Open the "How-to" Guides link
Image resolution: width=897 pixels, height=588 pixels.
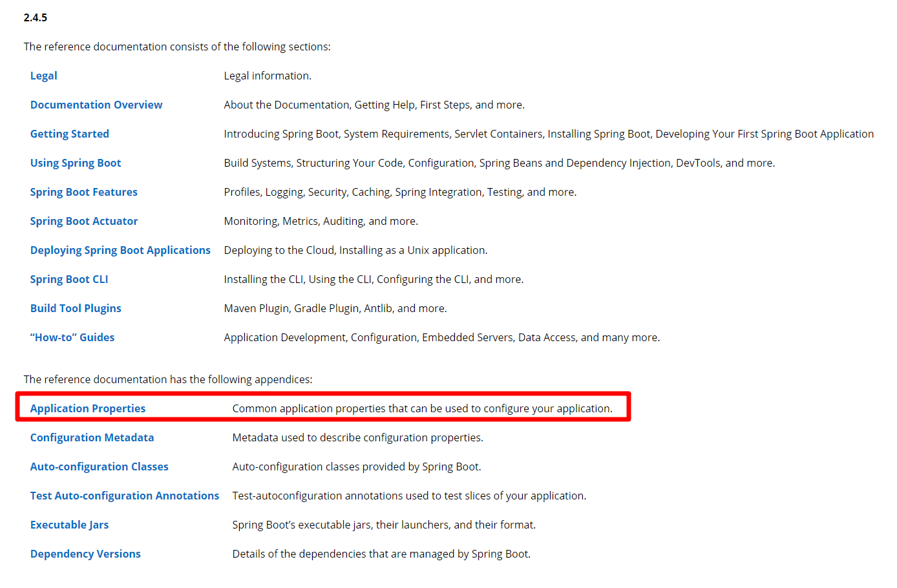[72, 337]
